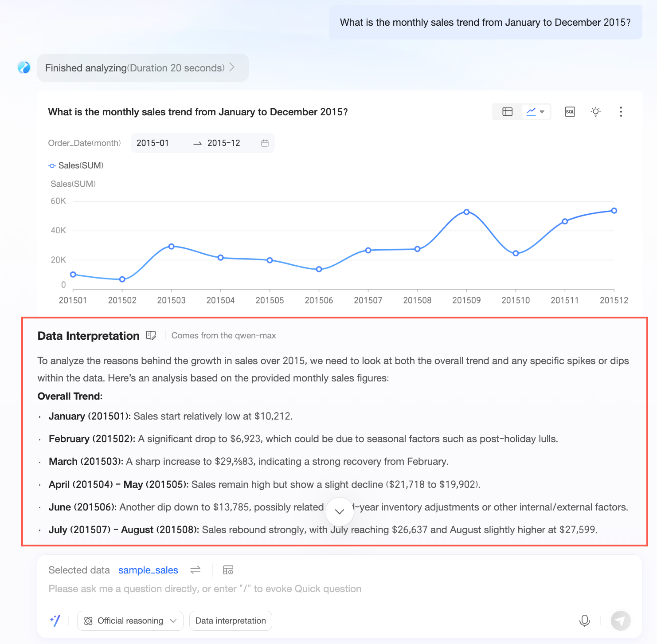
Task: Click the 'March (201503):' bullet text
Action: click(86, 461)
